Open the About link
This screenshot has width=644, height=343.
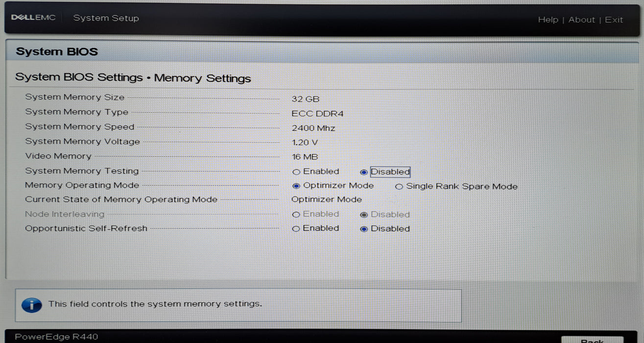581,20
